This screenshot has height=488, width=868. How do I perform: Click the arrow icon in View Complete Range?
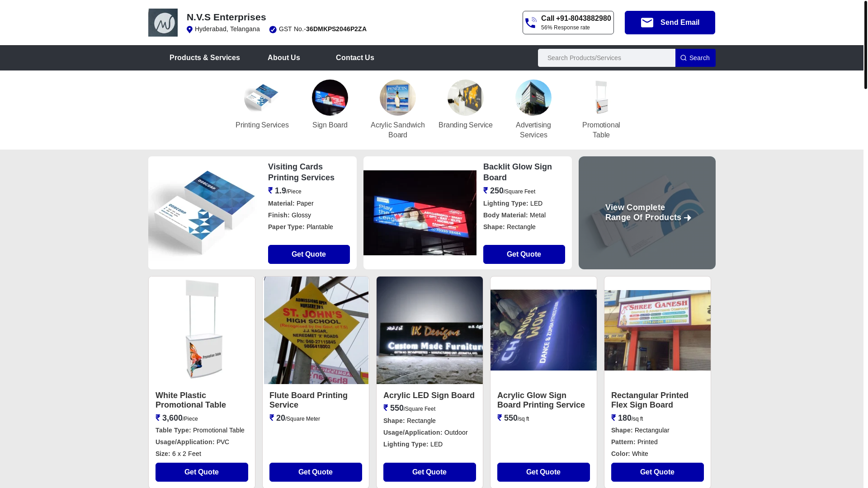688,218
